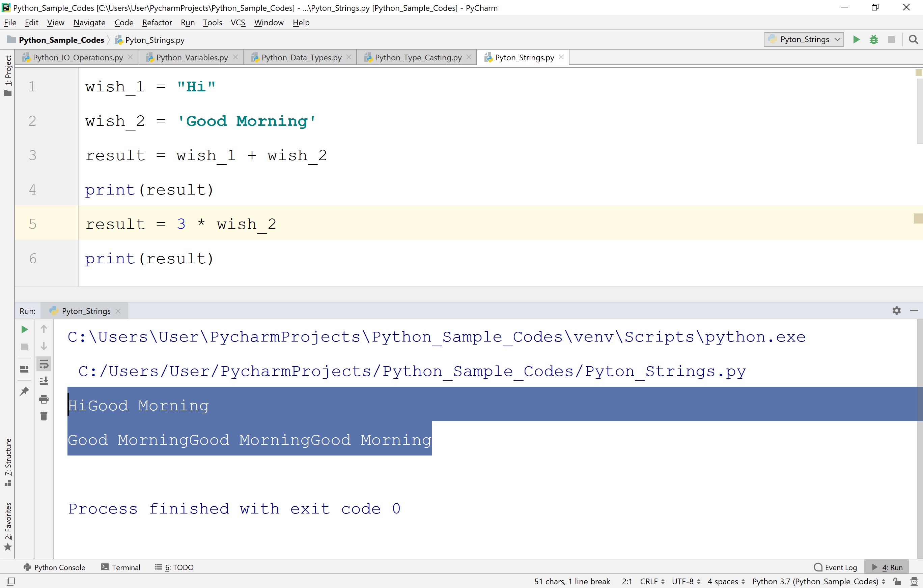Clear the console with trash icon
Viewport: 923px width, 588px height.
click(44, 416)
